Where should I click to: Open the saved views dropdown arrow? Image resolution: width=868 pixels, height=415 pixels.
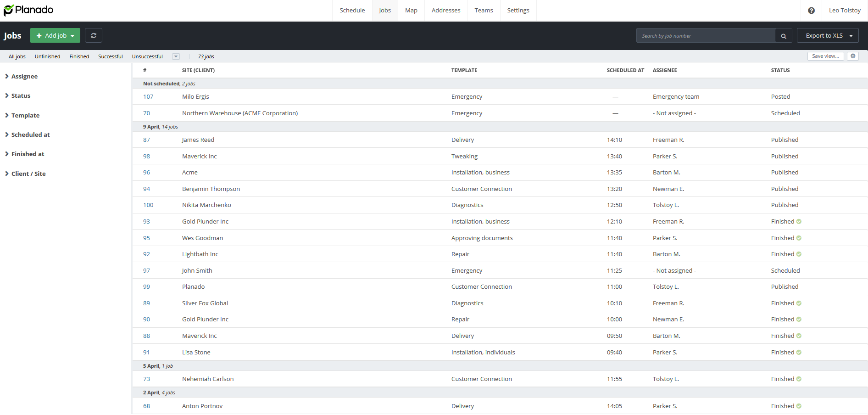pyautogui.click(x=176, y=56)
